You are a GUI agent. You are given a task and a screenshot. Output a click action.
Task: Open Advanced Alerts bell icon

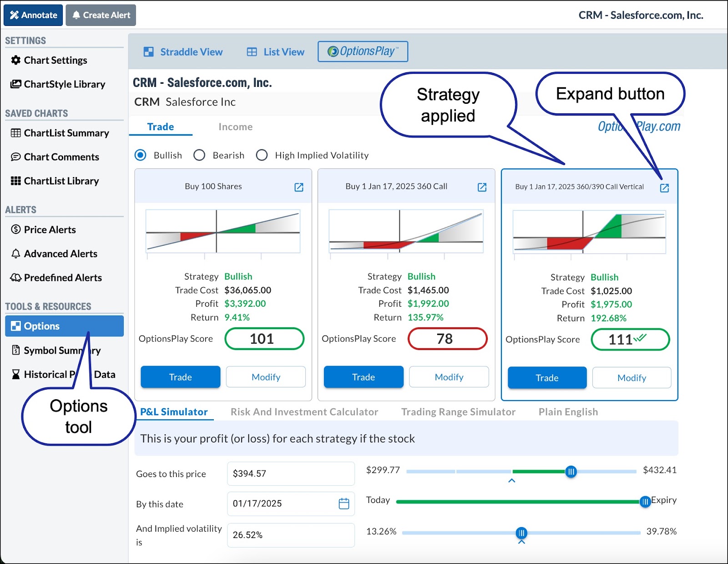[16, 254]
